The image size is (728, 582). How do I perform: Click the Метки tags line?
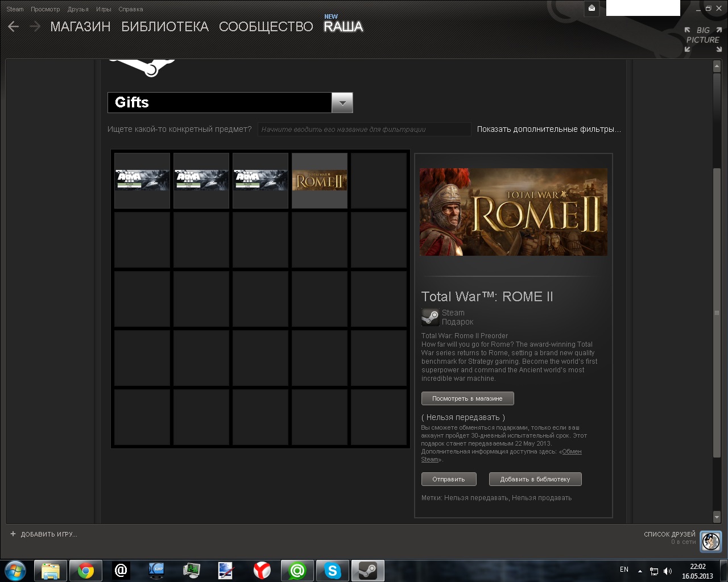pos(497,498)
